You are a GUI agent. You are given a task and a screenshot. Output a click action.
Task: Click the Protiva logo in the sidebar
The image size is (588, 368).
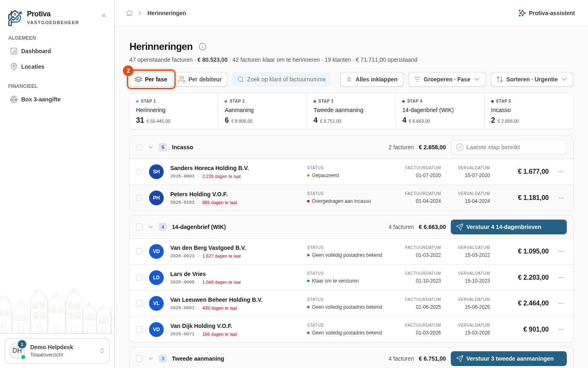click(x=15, y=18)
